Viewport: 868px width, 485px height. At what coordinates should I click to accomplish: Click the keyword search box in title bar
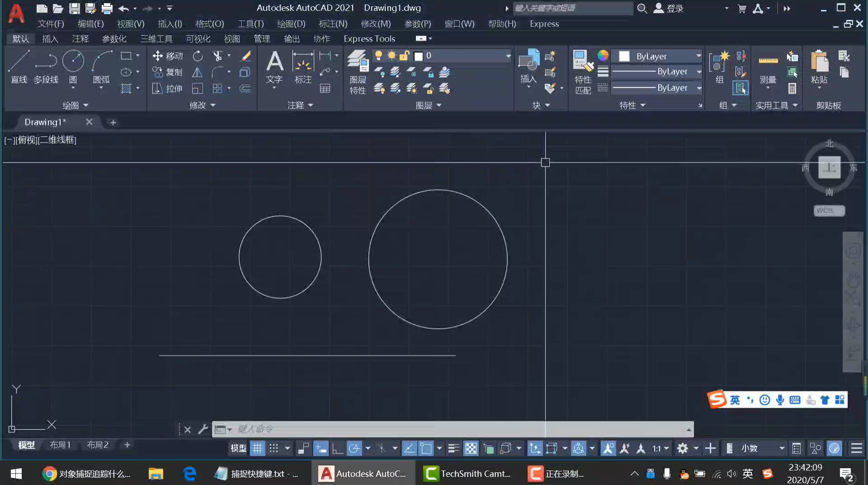(x=572, y=8)
